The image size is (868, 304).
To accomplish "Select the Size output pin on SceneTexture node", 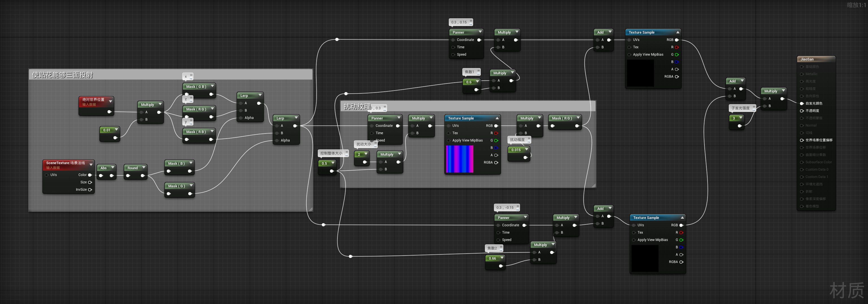I will click(x=90, y=182).
